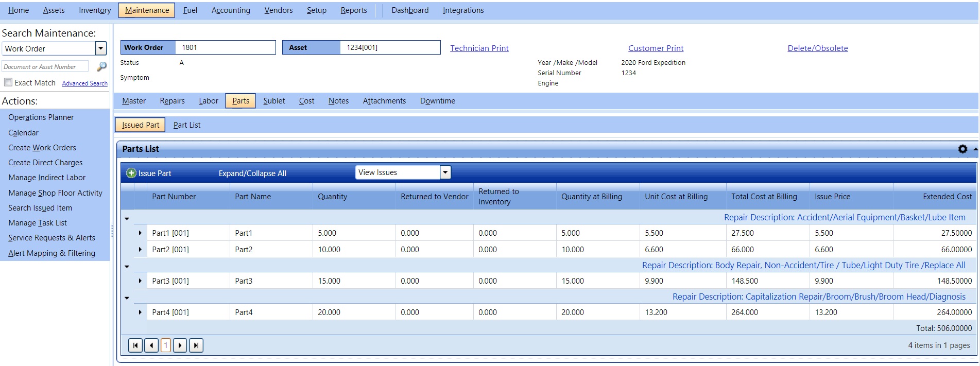Collapse the Parts List panel arrow
This screenshot has height=366, width=980.
click(975, 149)
